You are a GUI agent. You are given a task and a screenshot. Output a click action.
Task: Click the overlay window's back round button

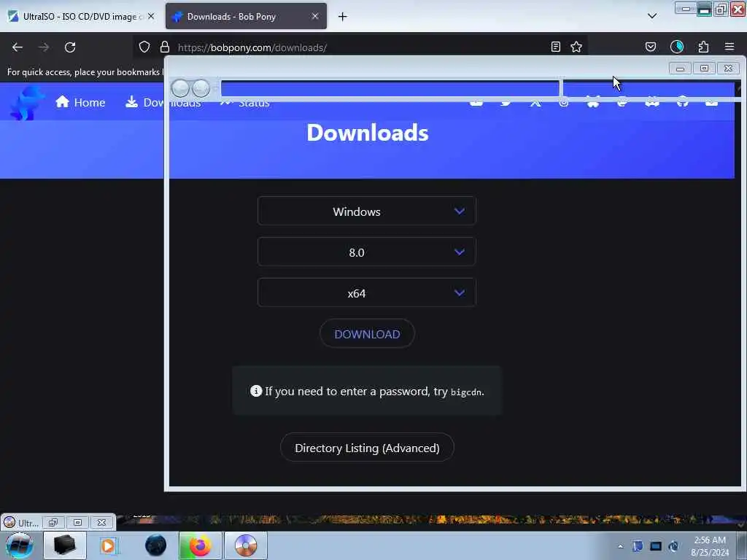pyautogui.click(x=180, y=88)
